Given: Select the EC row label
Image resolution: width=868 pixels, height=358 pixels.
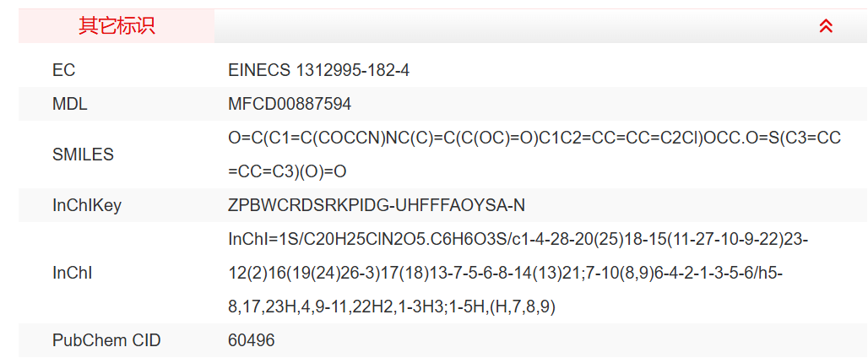Looking at the screenshot, I should [x=64, y=70].
